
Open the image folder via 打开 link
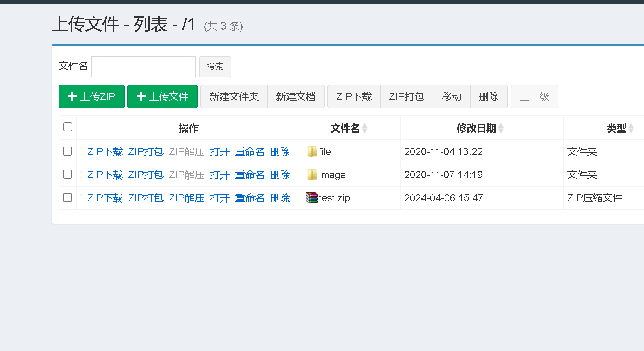point(220,175)
